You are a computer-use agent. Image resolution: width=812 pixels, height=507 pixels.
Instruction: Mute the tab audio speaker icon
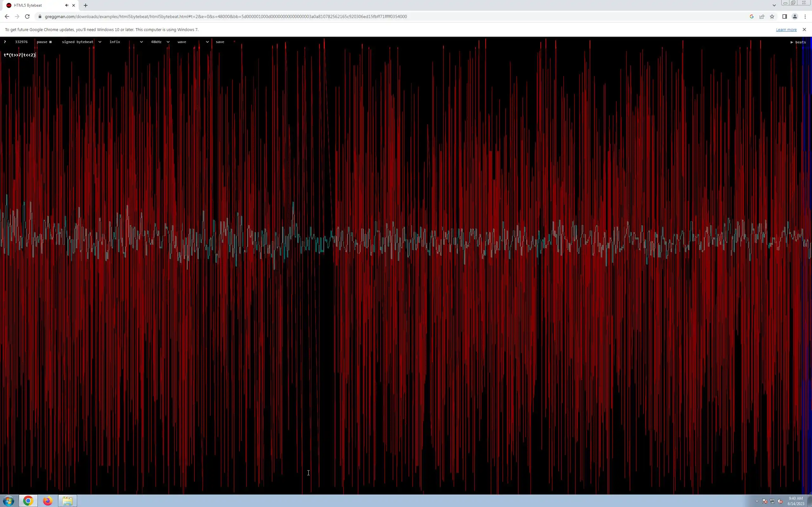click(x=67, y=5)
